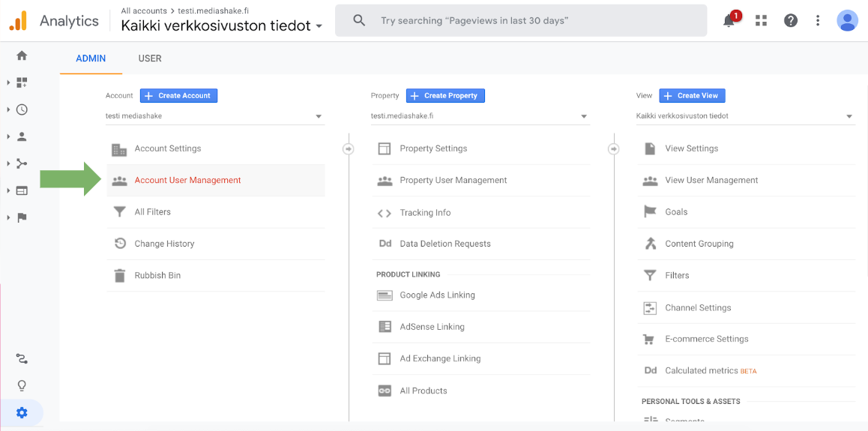Open Customisation dashboard icon in sidebar
The width and height of the screenshot is (868, 431).
point(22,82)
